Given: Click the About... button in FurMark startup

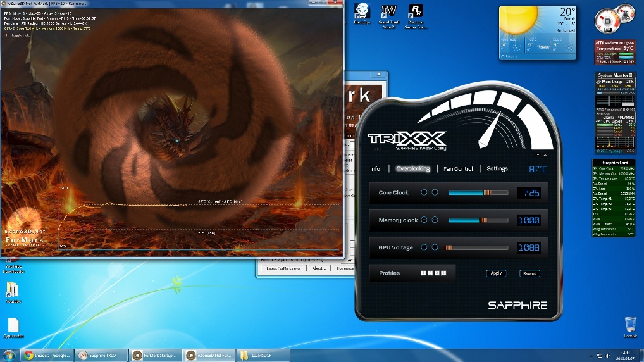Looking at the screenshot, I should click(319, 268).
